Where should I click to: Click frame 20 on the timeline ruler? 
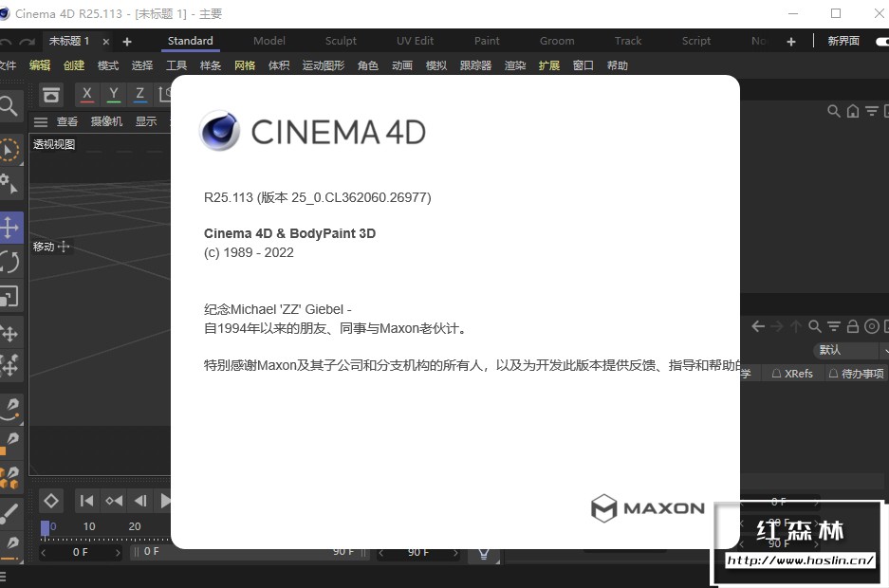pyautogui.click(x=135, y=526)
